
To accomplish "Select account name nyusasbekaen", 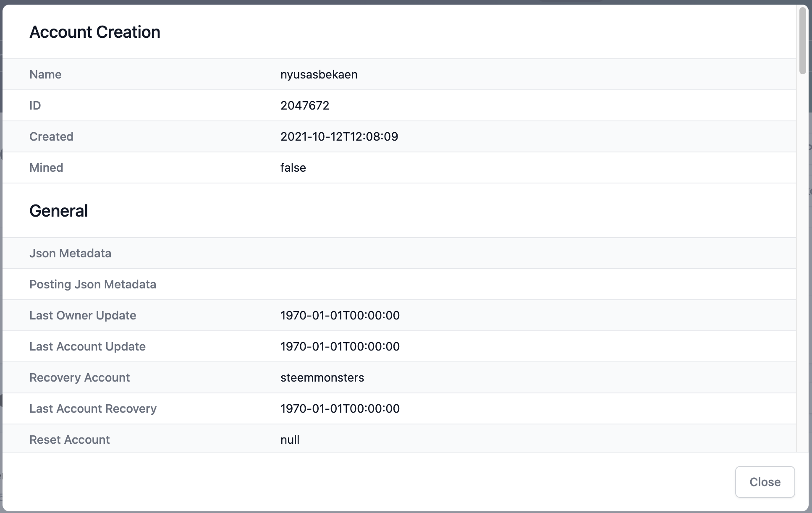I will click(x=319, y=74).
